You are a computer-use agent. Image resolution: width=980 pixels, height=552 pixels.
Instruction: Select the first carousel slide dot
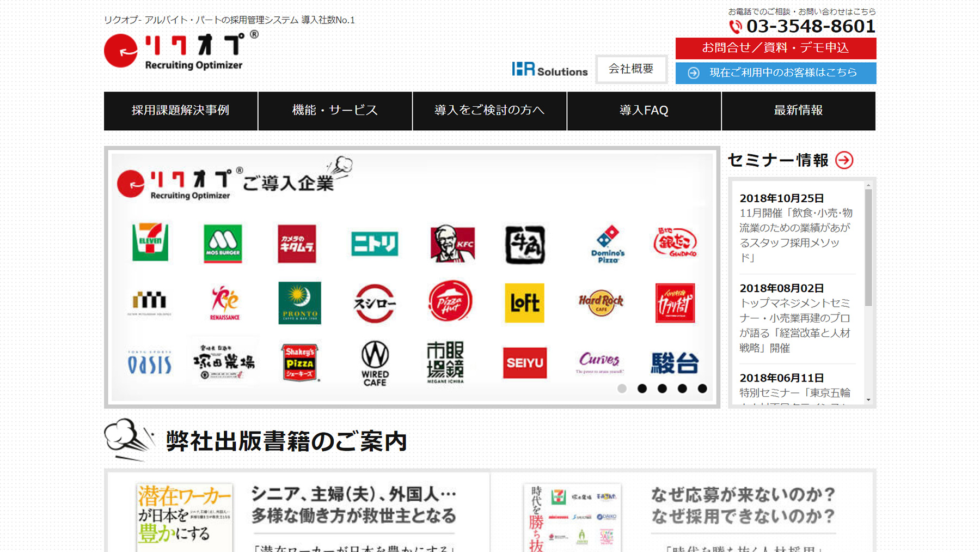[622, 389]
